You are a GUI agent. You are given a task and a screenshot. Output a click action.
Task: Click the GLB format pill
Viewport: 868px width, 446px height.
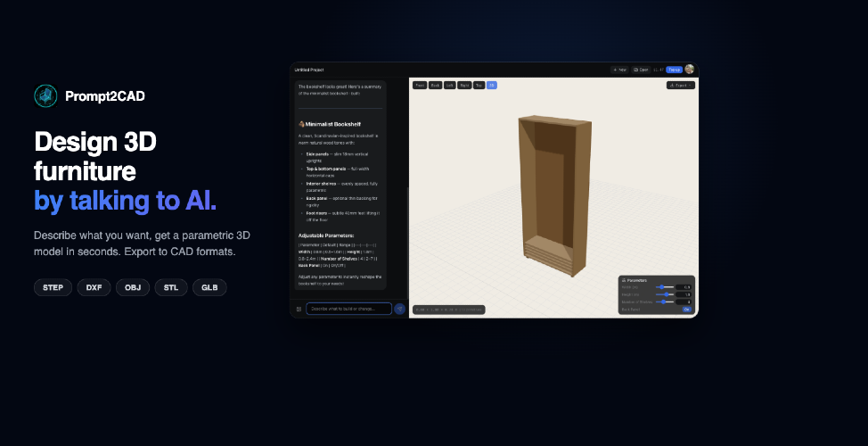(x=209, y=287)
